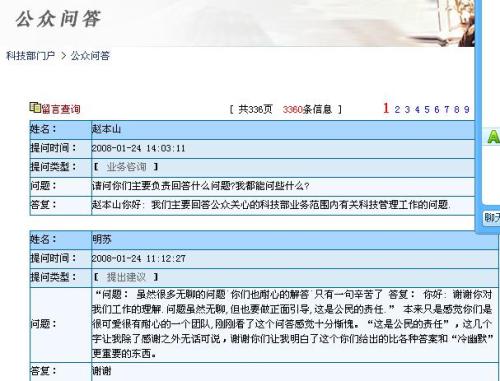Go to page 3 of results
Viewport: 500px width, 381px height.
coord(407,109)
